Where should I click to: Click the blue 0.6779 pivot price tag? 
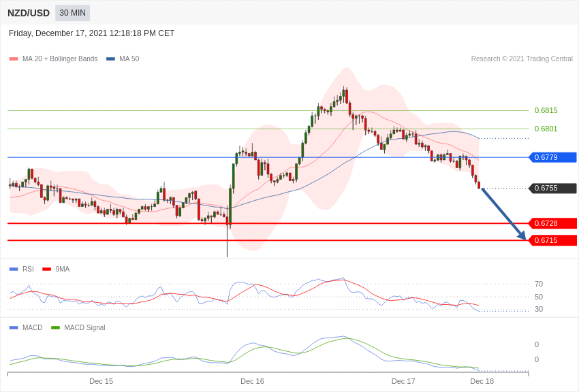[x=553, y=157]
